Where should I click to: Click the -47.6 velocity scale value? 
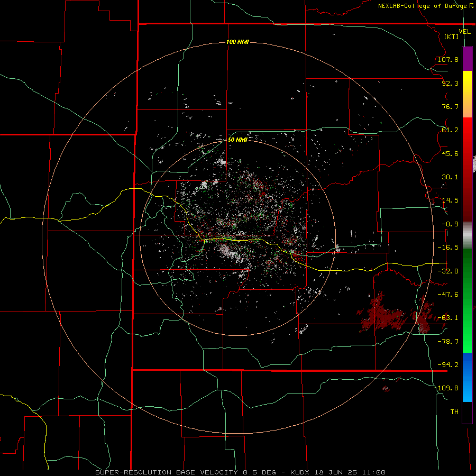pyautogui.click(x=448, y=295)
